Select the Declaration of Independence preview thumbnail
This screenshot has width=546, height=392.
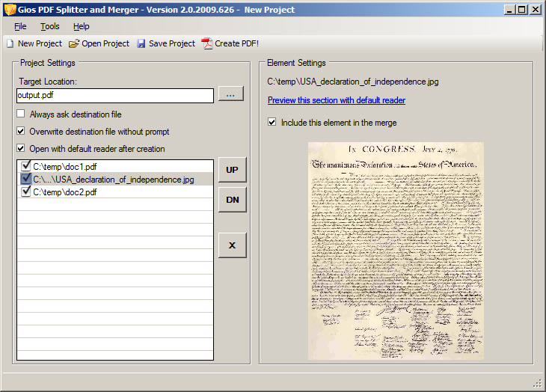tap(396, 251)
